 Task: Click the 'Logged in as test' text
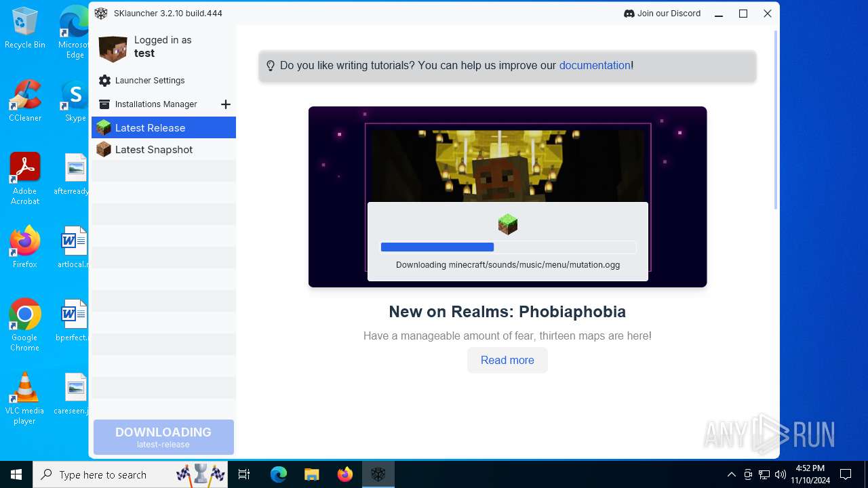pos(163,47)
